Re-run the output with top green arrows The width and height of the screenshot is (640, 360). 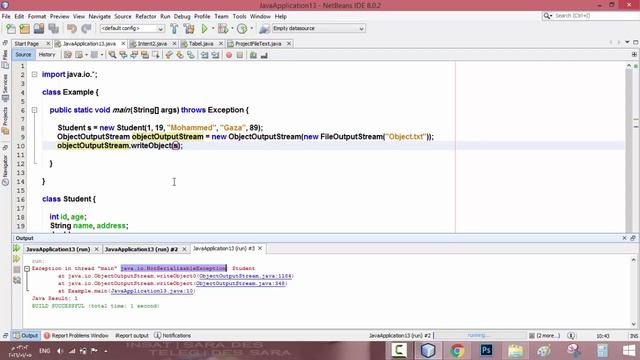tap(16, 248)
